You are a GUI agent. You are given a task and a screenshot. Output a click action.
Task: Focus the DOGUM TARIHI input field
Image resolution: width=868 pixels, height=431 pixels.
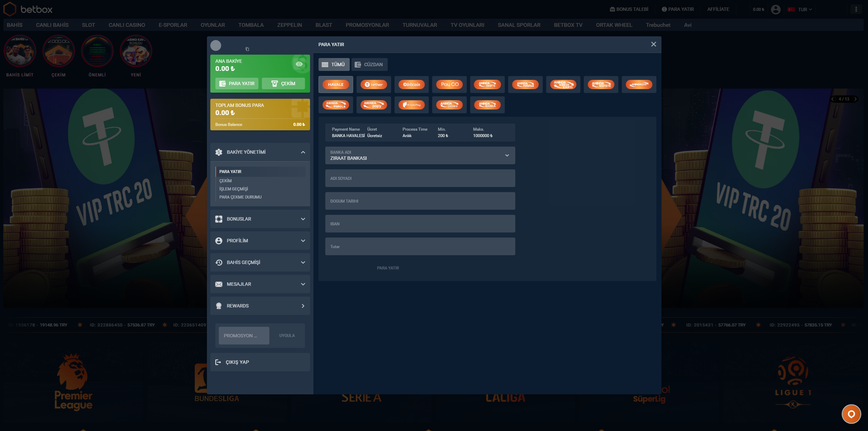click(420, 201)
